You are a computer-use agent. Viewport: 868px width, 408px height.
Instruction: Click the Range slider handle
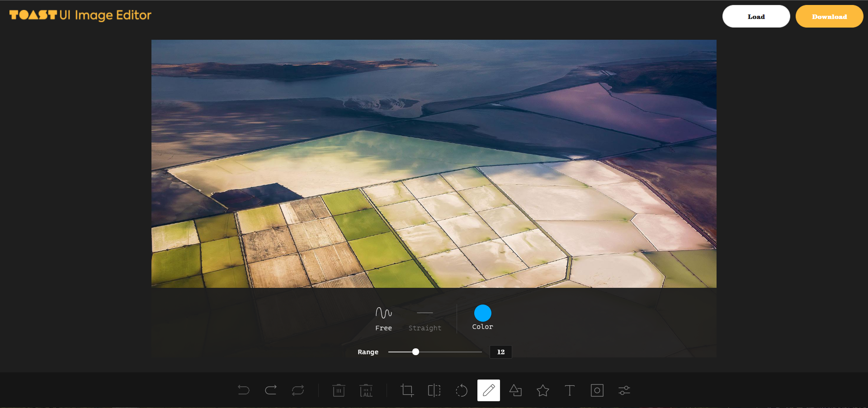(416, 352)
